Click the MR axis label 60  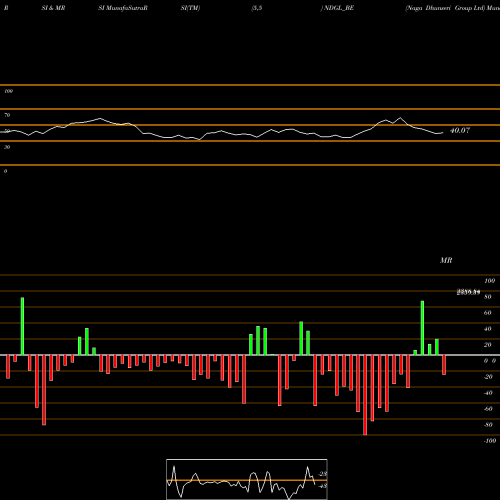[488, 313]
